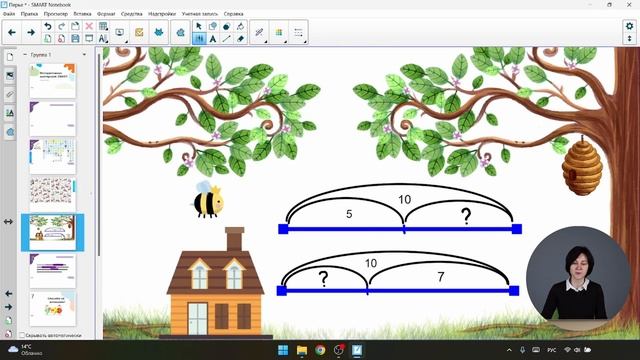Screen dimensions: 640x360
Task: Select the first page thumbnail
Action: 53,80
